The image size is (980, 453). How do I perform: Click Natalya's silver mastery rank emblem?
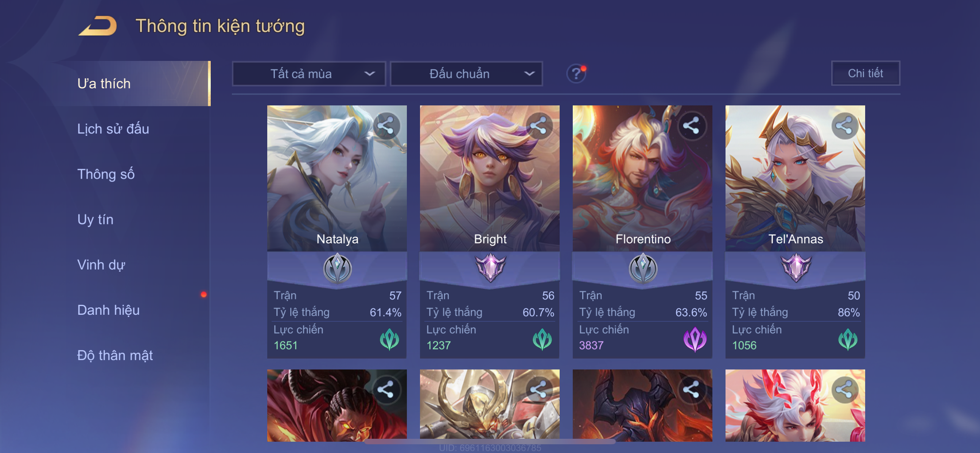(337, 268)
